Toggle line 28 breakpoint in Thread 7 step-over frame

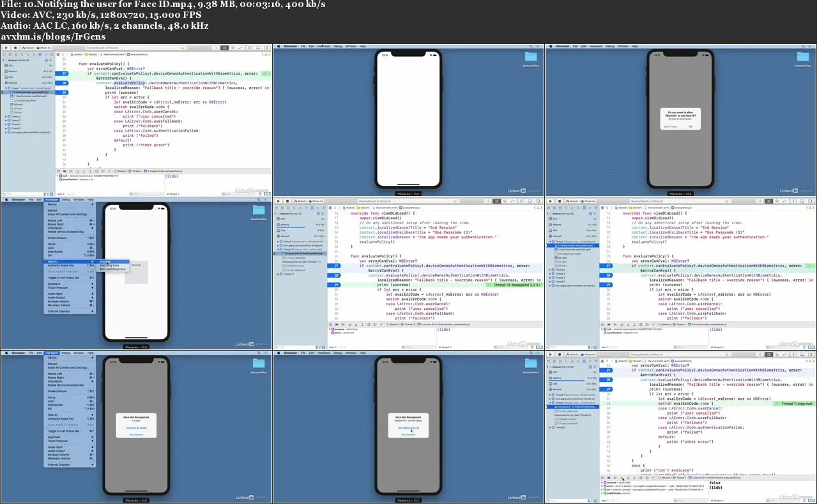pos(606,379)
